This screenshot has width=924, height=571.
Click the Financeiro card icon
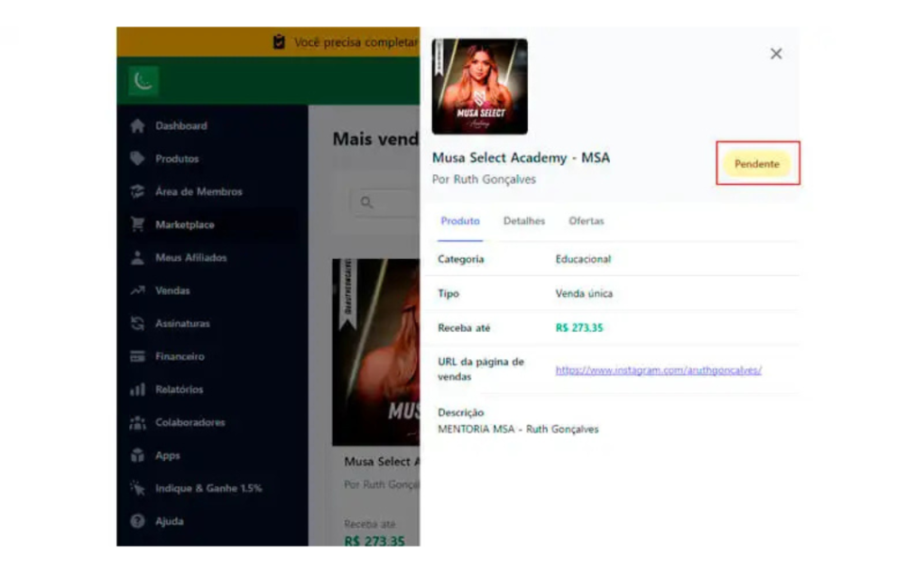pos(138,356)
